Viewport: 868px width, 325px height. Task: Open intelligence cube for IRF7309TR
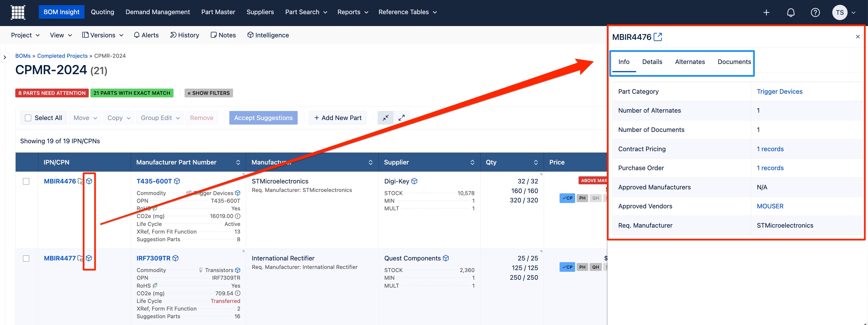click(x=175, y=258)
